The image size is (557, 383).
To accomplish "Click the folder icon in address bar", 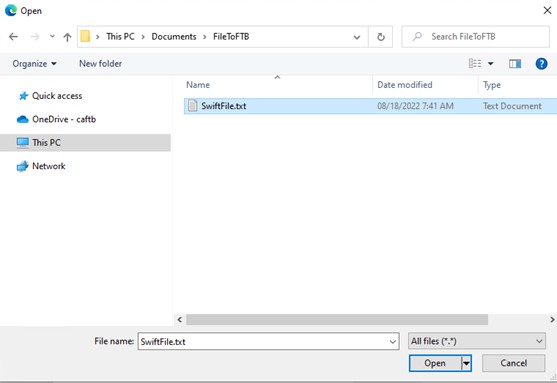I will pos(85,36).
